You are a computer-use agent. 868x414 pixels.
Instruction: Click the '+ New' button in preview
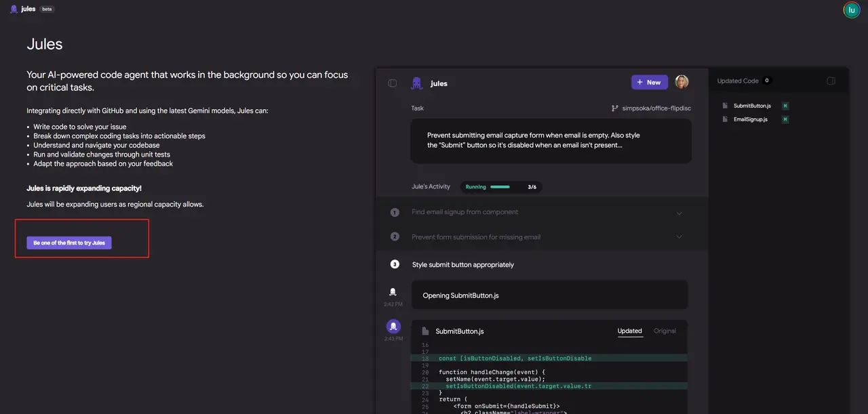coord(649,82)
